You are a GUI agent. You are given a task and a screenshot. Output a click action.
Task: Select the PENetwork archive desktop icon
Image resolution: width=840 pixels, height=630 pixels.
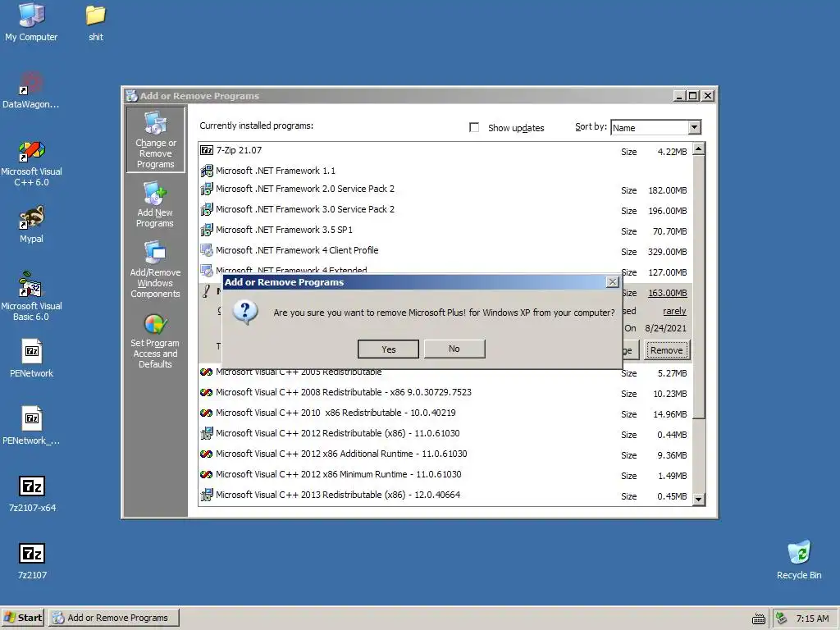(31, 358)
